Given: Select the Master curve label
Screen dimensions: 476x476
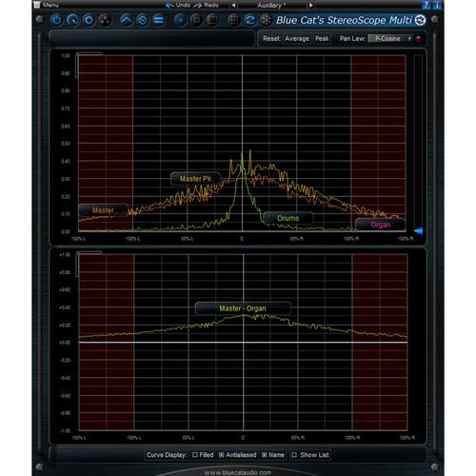Looking at the screenshot, I should tap(103, 210).
